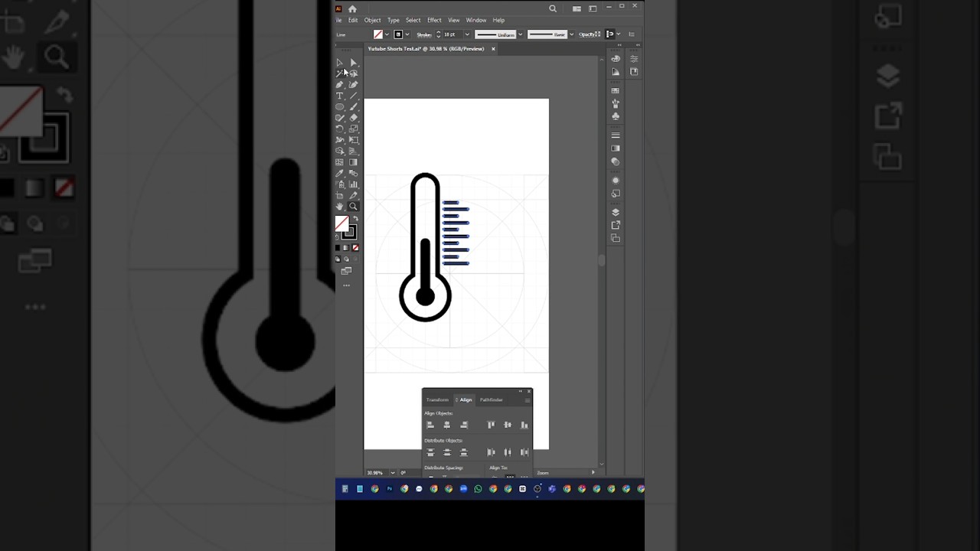
Task: Select the Eraser tool
Action: [353, 117]
